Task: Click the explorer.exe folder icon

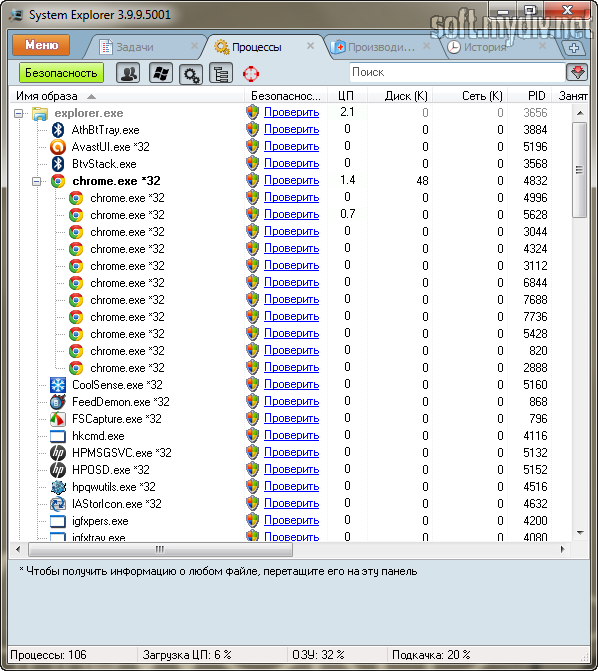Action: [40, 113]
